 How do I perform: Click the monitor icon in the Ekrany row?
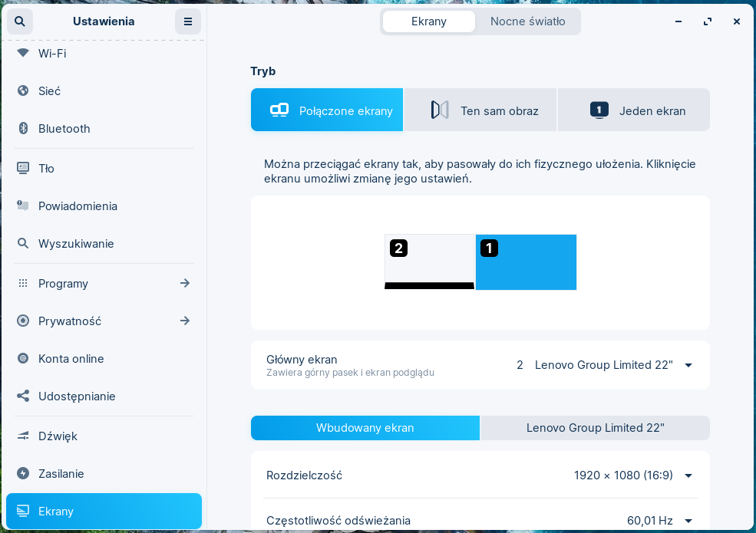[x=23, y=512]
